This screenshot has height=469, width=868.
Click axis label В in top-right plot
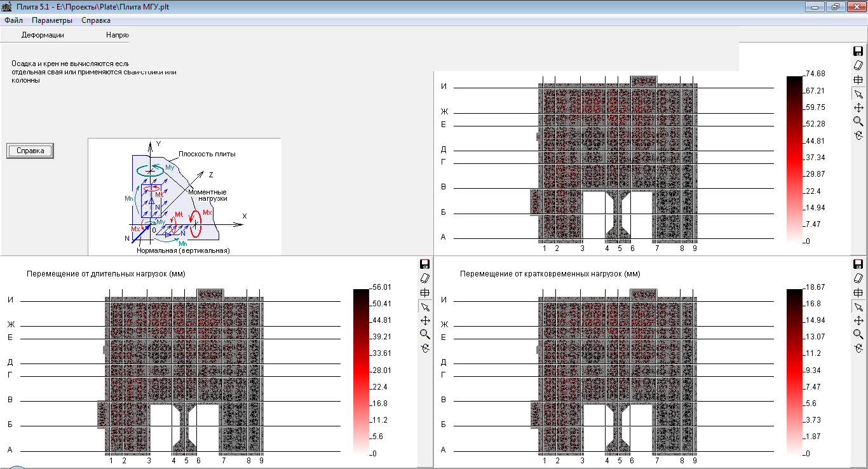point(444,187)
